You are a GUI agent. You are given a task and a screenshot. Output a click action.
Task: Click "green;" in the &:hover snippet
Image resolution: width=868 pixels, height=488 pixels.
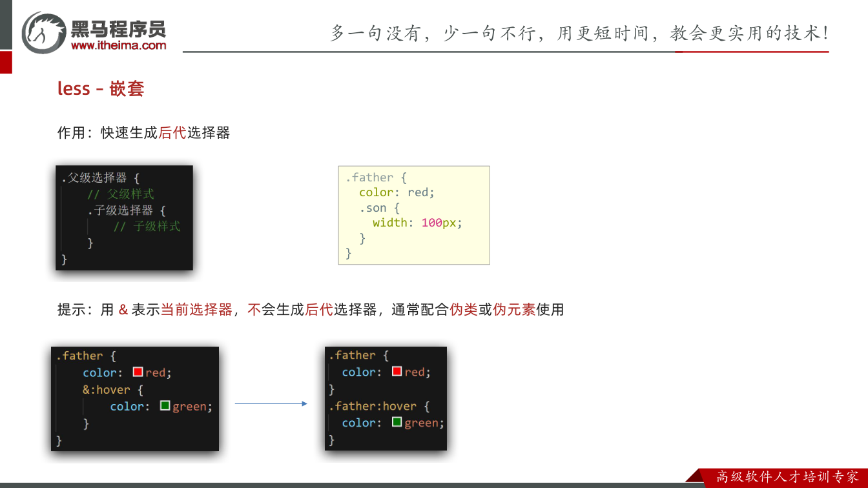pos(192,407)
